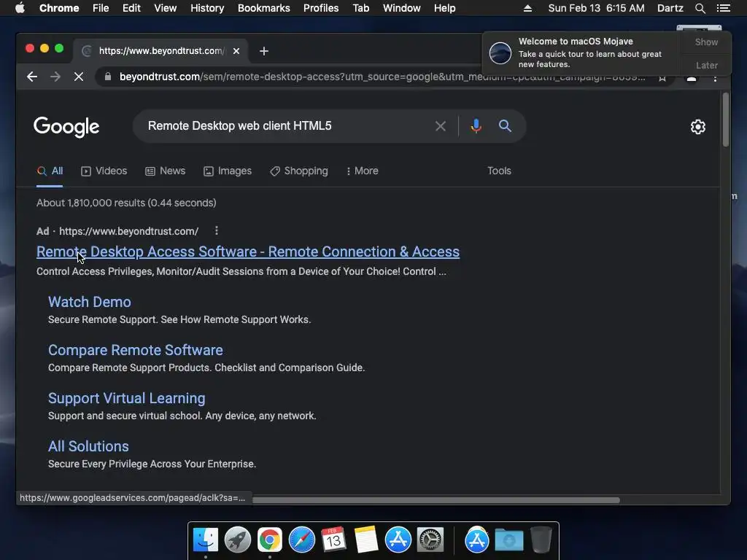Switch to the Shopping results tab
This screenshot has width=747, height=560.
[x=299, y=171]
